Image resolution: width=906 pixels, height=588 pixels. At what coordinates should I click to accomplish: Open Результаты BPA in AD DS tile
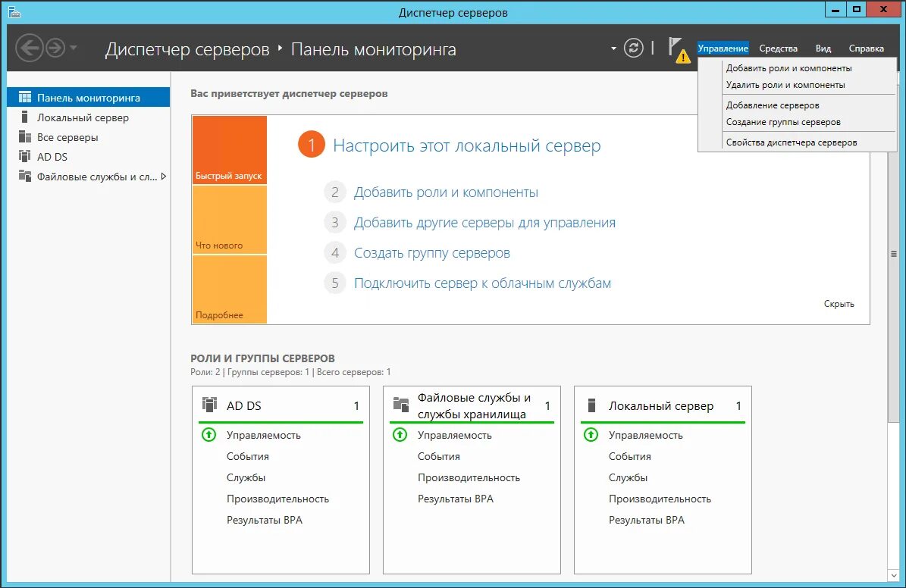[264, 520]
